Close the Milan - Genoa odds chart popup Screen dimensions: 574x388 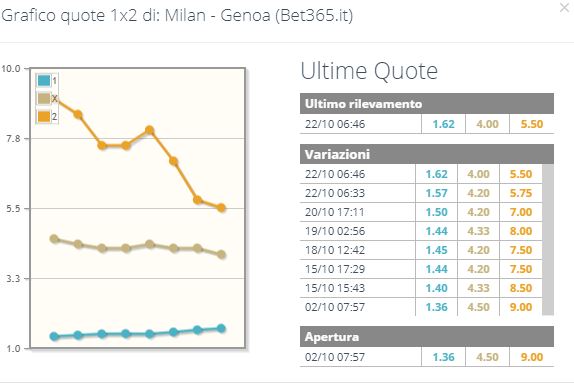[564, 8]
